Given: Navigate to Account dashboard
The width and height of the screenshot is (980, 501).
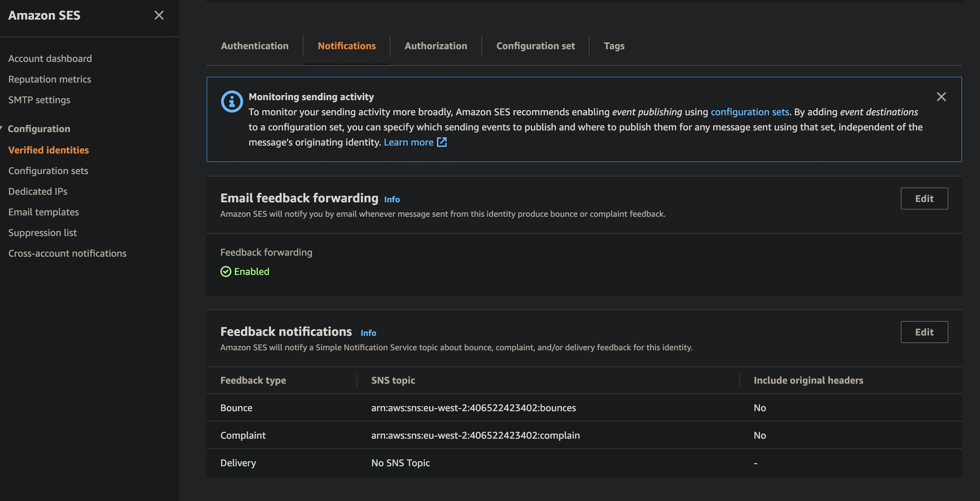Looking at the screenshot, I should point(50,58).
